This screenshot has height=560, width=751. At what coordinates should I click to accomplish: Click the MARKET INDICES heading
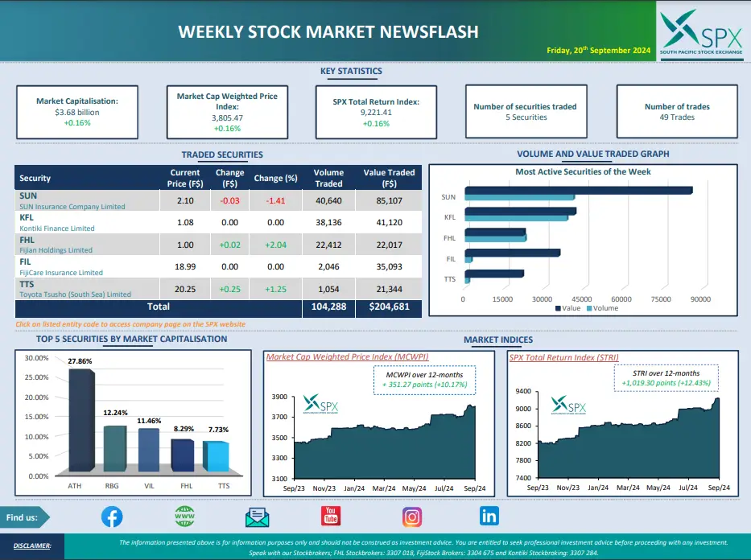(498, 340)
